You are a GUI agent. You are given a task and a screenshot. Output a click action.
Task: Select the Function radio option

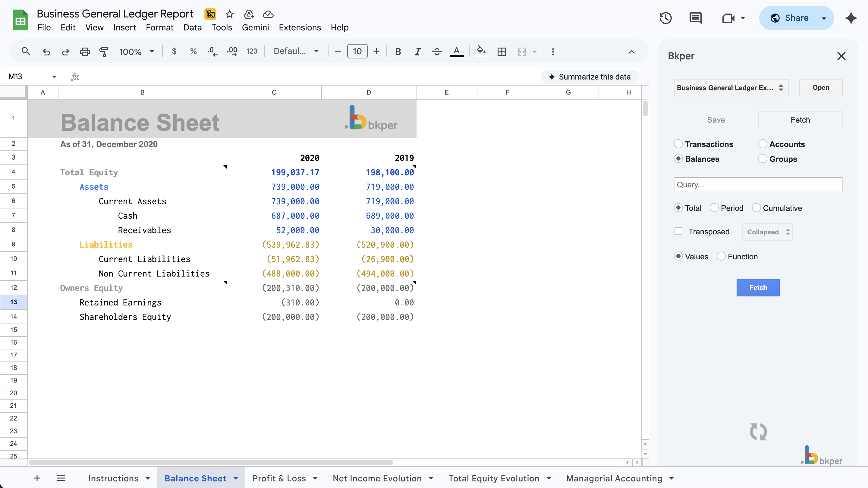pyautogui.click(x=721, y=256)
